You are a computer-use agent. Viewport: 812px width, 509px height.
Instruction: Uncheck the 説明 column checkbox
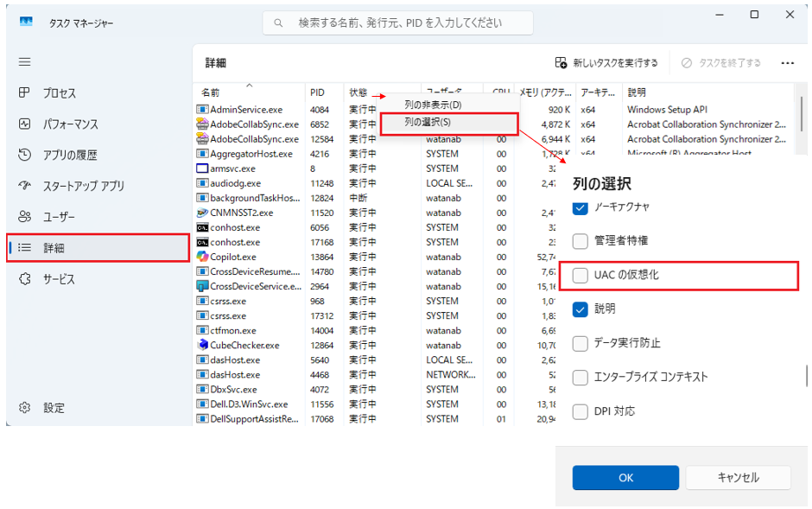[580, 309]
